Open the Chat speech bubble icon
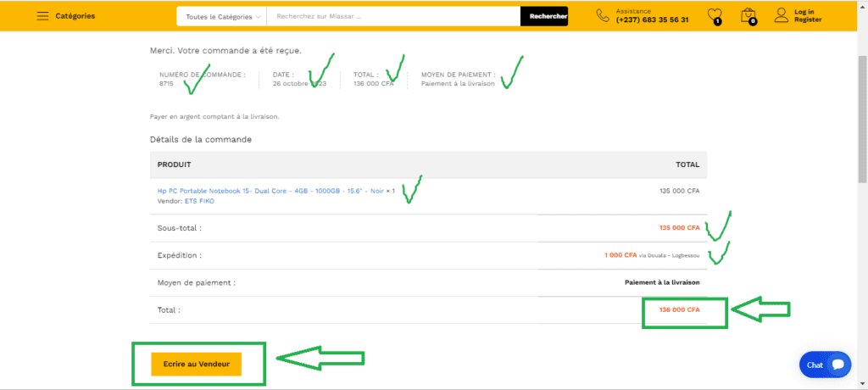 pyautogui.click(x=838, y=365)
